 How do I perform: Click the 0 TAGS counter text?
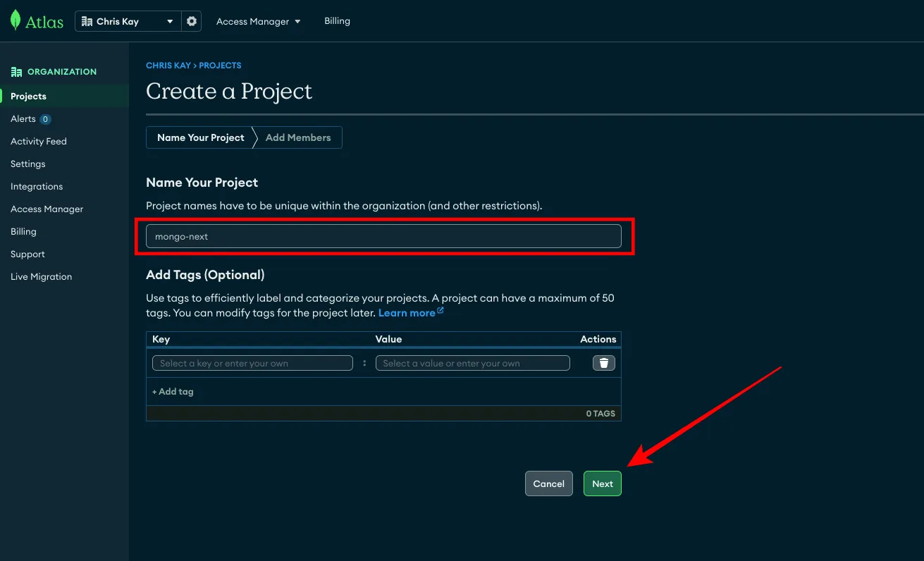600,414
